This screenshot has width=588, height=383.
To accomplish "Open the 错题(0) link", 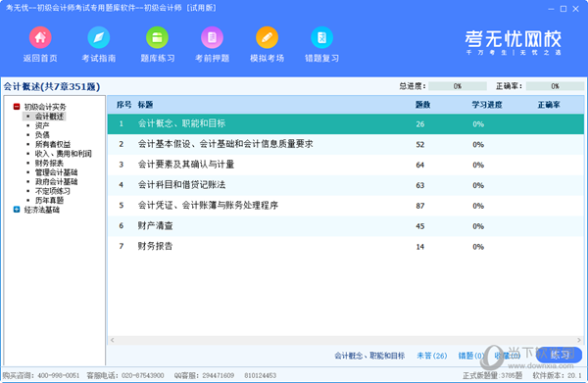I will pyautogui.click(x=470, y=356).
